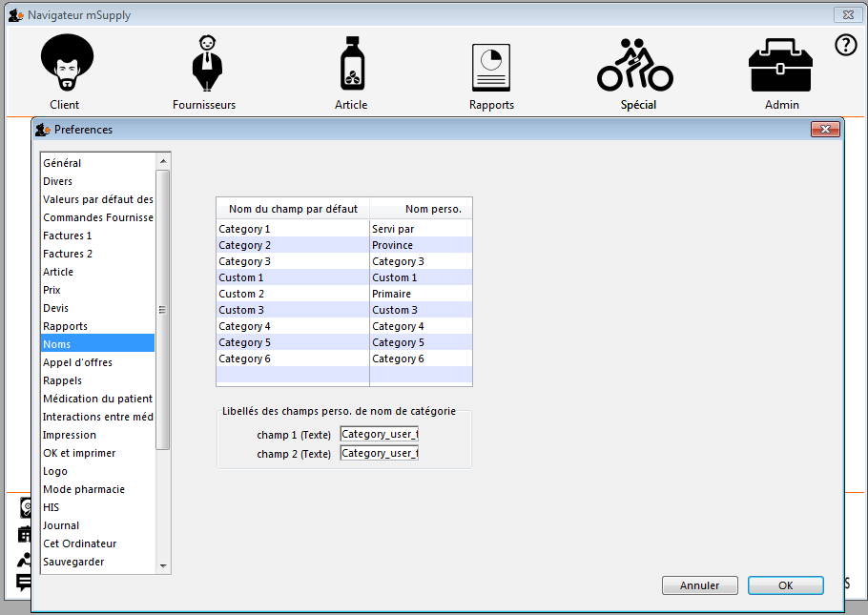Open the Interactions entre méd section

coord(97,417)
